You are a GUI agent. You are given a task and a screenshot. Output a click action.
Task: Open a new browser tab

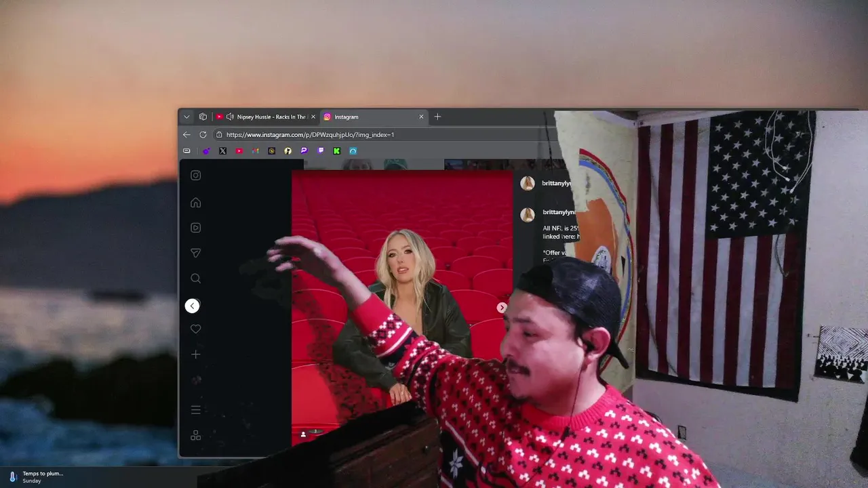(437, 117)
